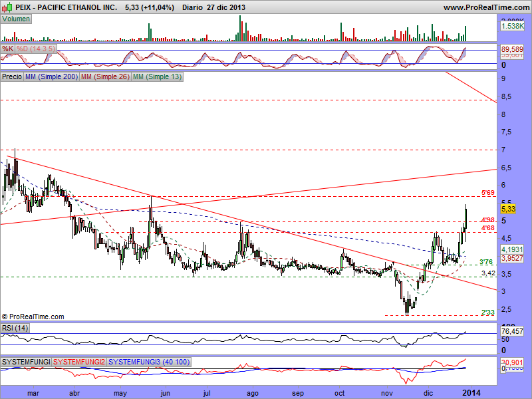Select the 4,1931 moving average value tag

512,250
